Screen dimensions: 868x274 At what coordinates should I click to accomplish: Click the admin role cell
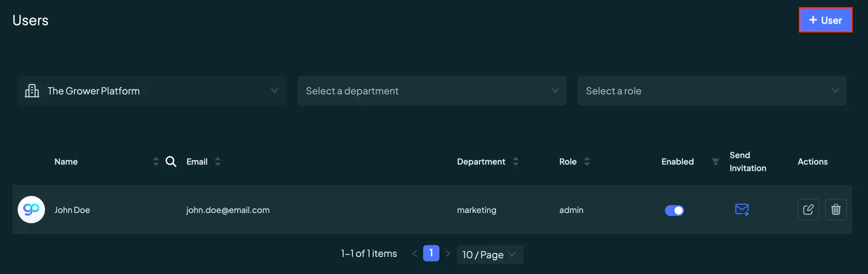pyautogui.click(x=571, y=210)
